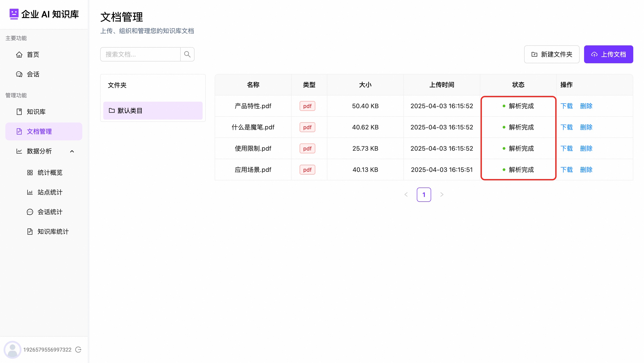Open 知识库统计 page

point(53,232)
